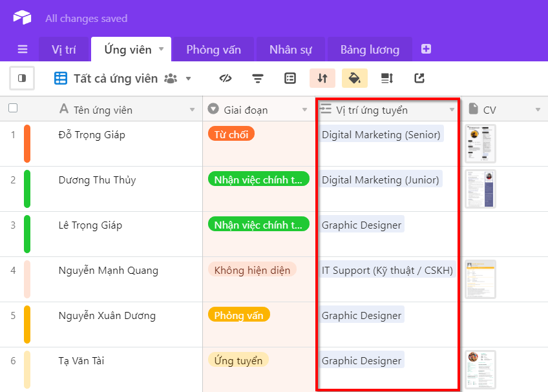Image resolution: width=548 pixels, height=392 pixels.
Task: Open the record coloring paint bucket
Action: point(355,78)
